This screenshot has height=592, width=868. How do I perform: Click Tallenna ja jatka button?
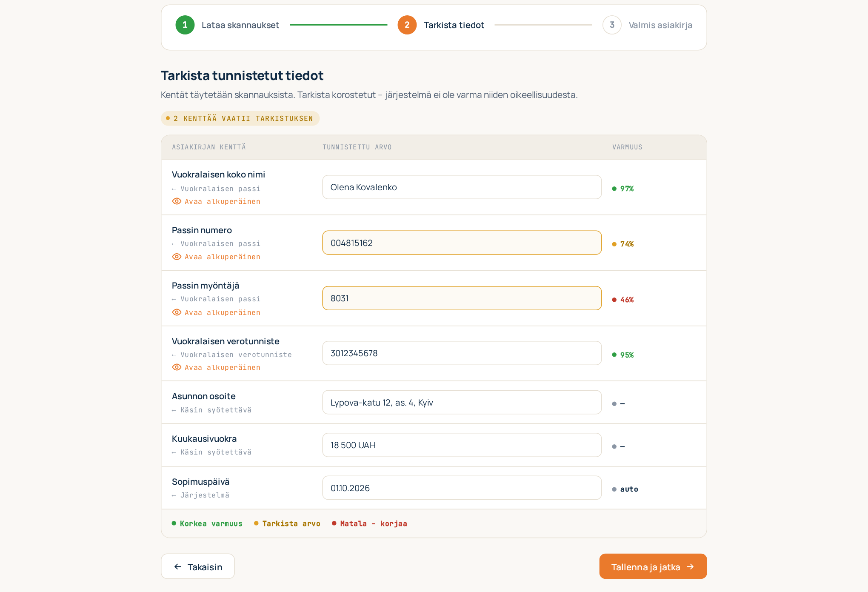pos(653,566)
